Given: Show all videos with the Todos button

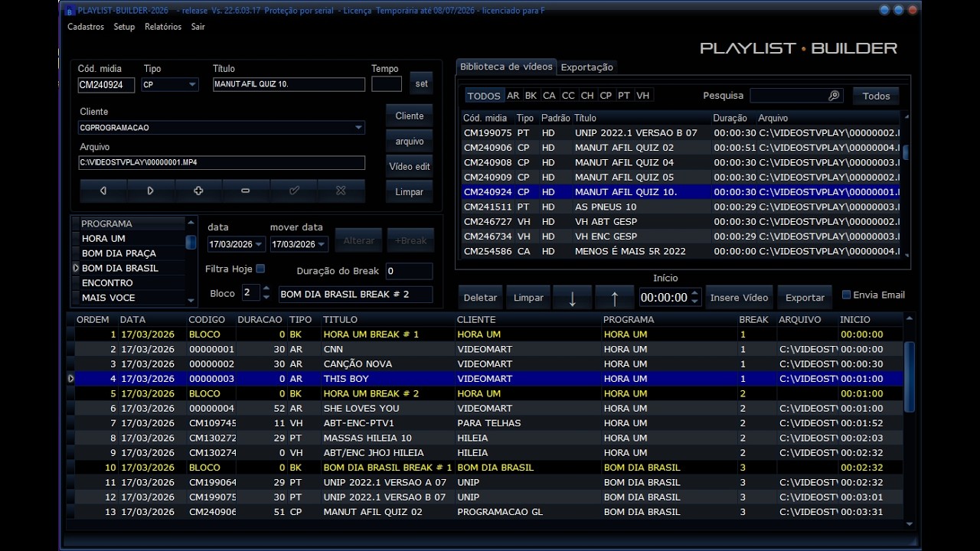Looking at the screenshot, I should coord(876,96).
